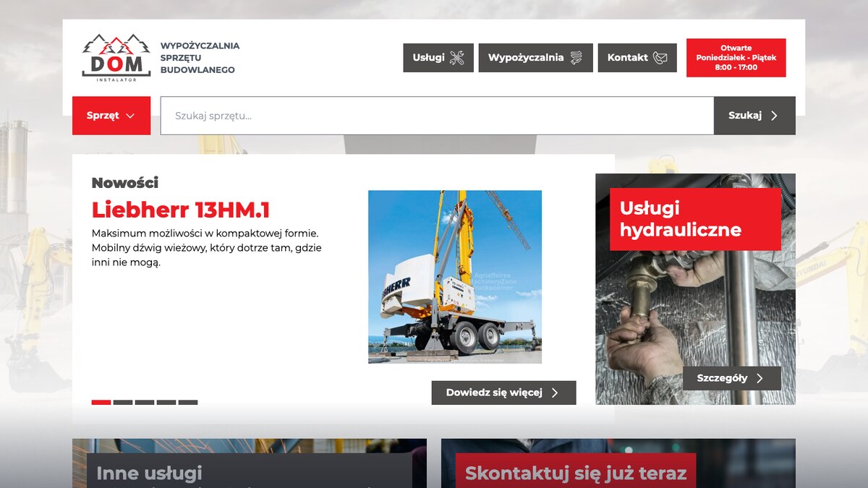Screen dimensions: 868x488
Task: Select the second slider indicator
Action: tap(123, 403)
